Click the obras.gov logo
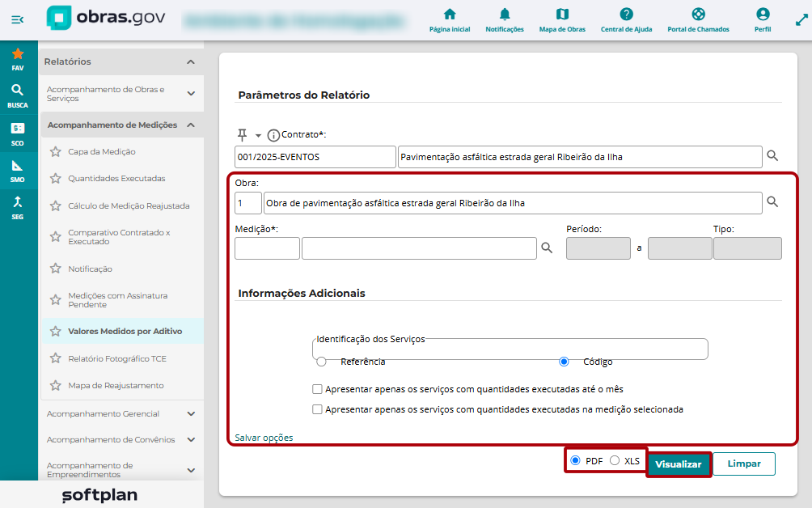The image size is (812, 508). [106, 18]
